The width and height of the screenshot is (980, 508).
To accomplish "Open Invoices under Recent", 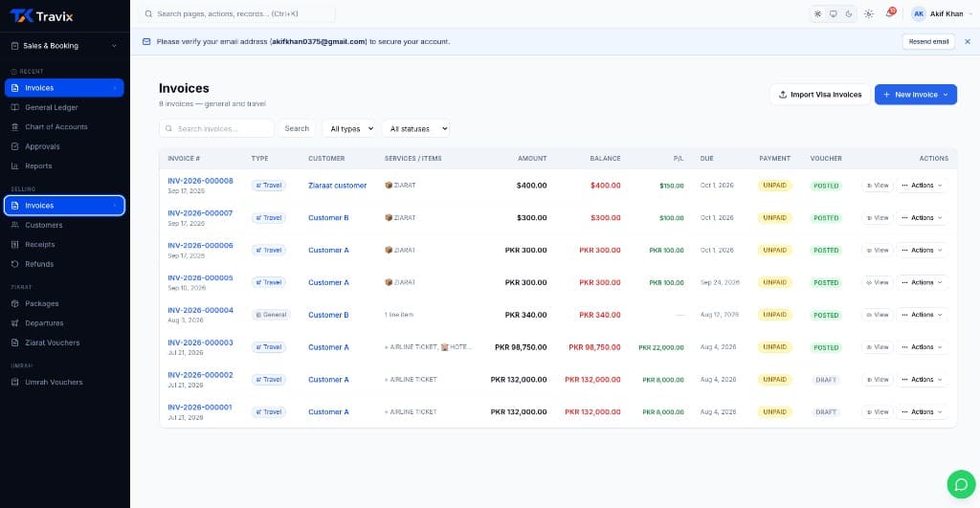I will coord(64,88).
